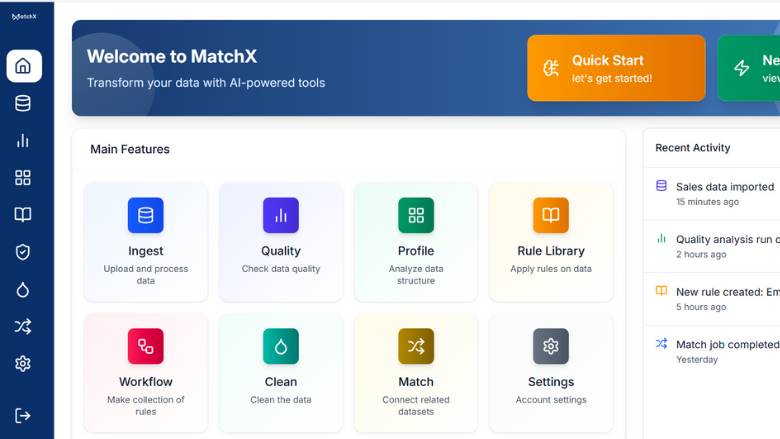Open the Quality feature card
Image resolution: width=780 pixels, height=439 pixels.
click(281, 241)
